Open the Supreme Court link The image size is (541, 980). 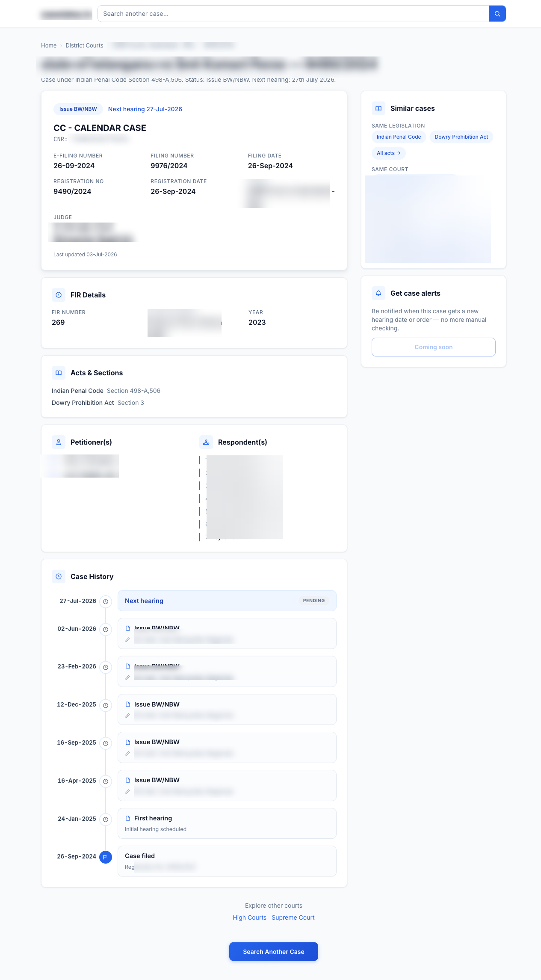click(x=293, y=918)
